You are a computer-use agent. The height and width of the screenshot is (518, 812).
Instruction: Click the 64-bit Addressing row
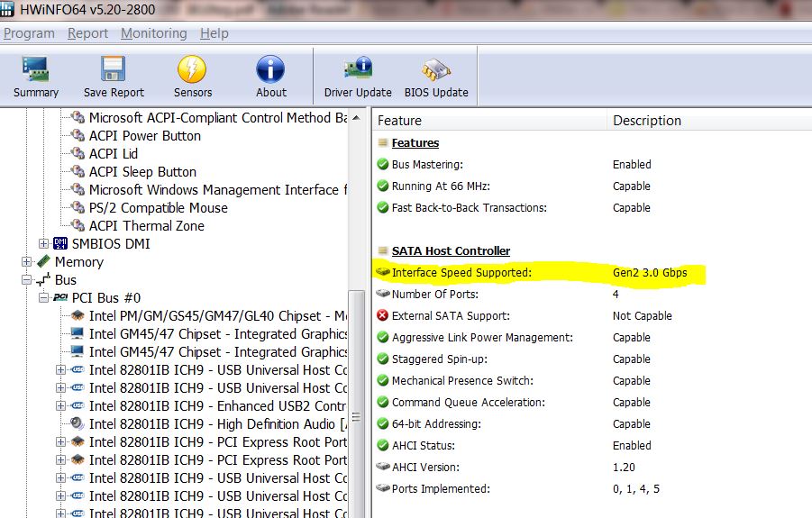coord(590,423)
